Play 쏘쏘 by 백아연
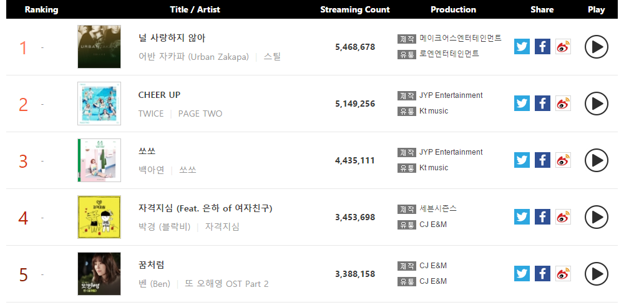644x305 pixels. pyautogui.click(x=597, y=160)
